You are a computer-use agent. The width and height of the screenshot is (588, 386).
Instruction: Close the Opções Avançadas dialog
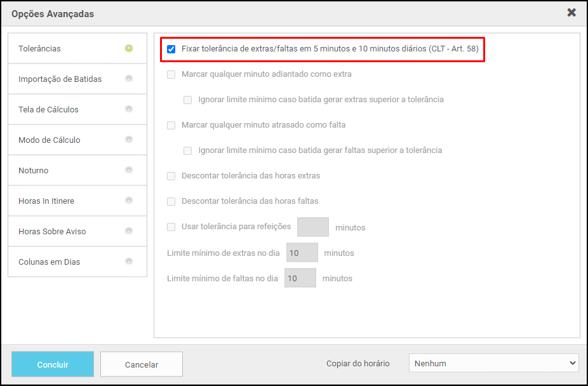571,13
